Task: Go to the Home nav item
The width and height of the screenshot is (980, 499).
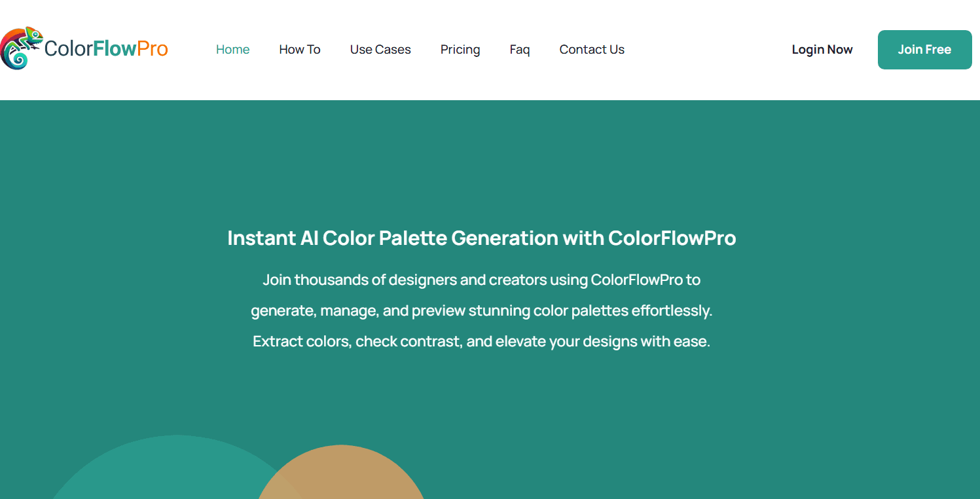Action: coord(233,49)
